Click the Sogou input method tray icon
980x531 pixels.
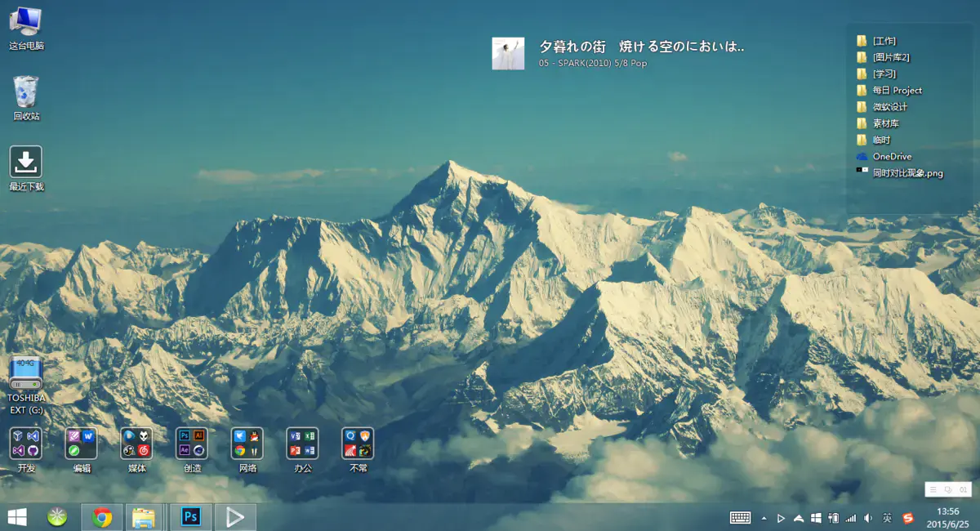tap(908, 518)
